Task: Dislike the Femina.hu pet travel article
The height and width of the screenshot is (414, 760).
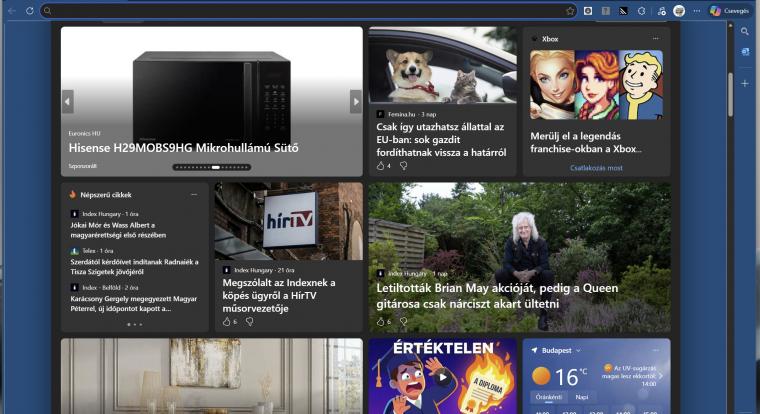Action: click(403, 166)
